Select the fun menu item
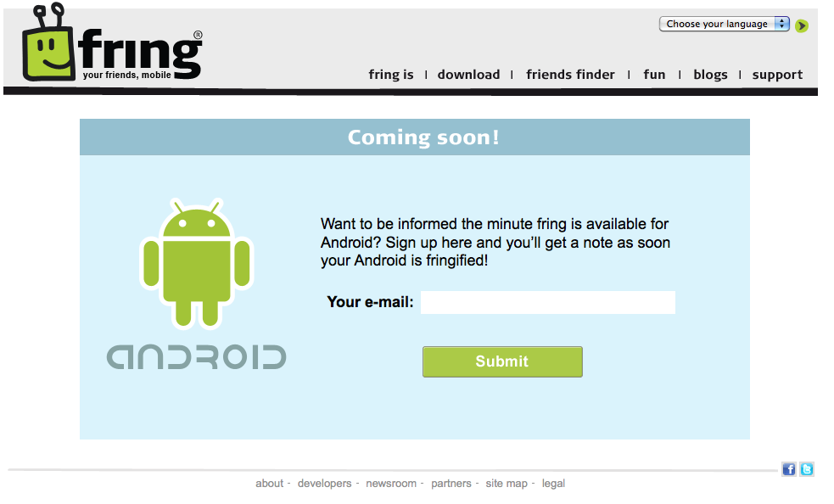The width and height of the screenshot is (834, 504). coord(654,75)
